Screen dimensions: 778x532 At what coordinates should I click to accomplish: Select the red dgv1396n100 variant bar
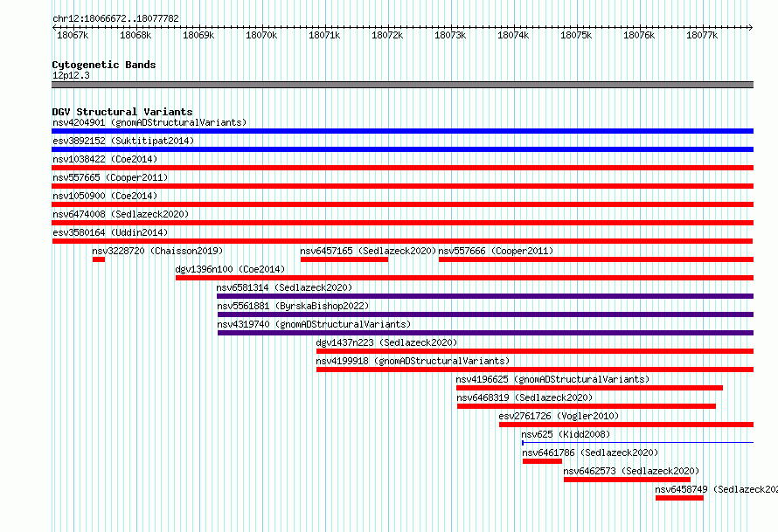coord(464,278)
